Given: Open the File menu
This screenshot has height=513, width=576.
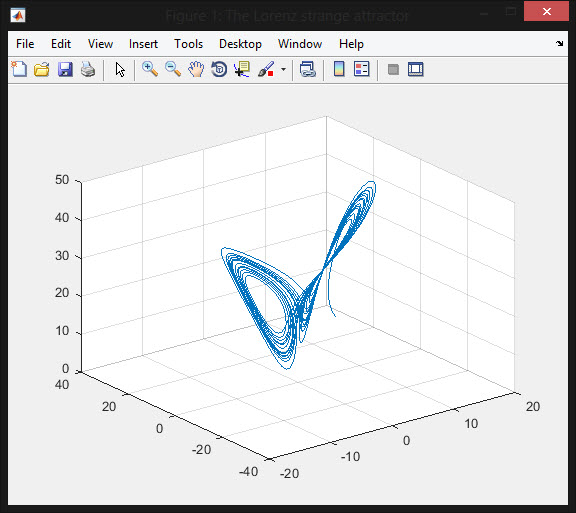Looking at the screenshot, I should pos(25,44).
